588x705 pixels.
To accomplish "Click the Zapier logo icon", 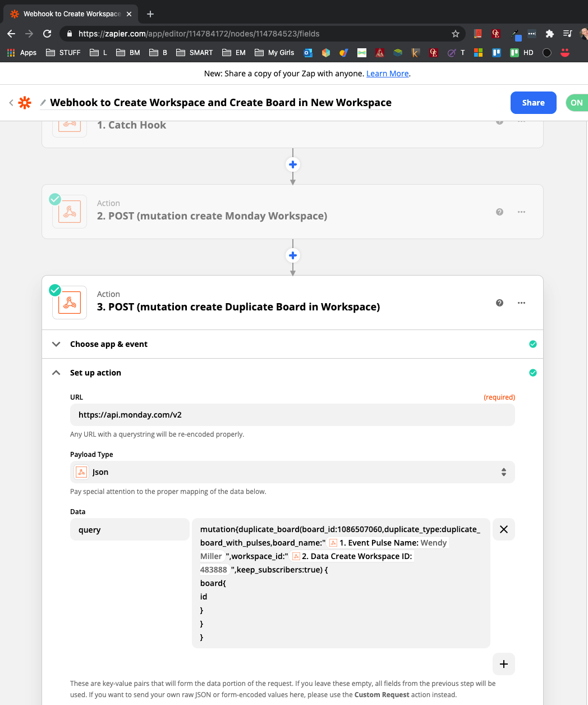I will (25, 103).
